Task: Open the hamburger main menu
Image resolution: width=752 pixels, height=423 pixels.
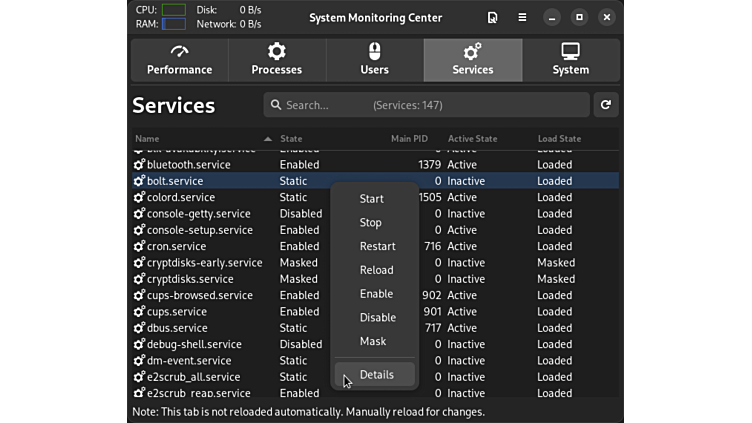Action: click(x=522, y=18)
